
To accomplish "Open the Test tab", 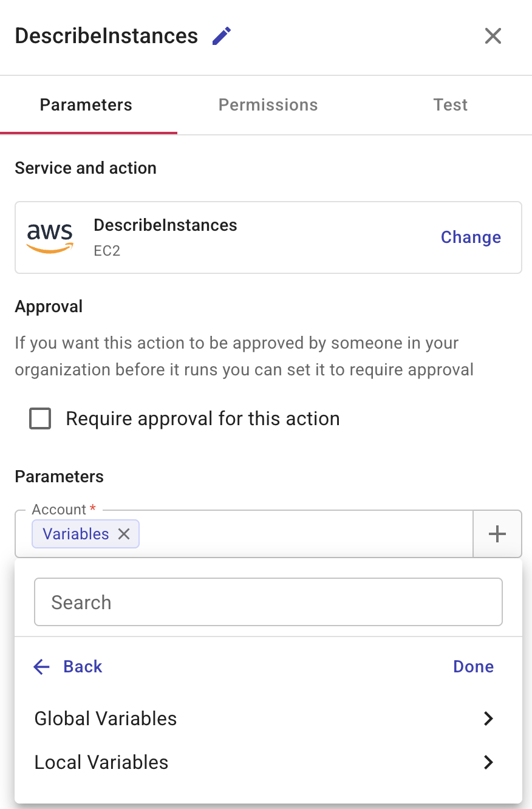I will pos(450,105).
